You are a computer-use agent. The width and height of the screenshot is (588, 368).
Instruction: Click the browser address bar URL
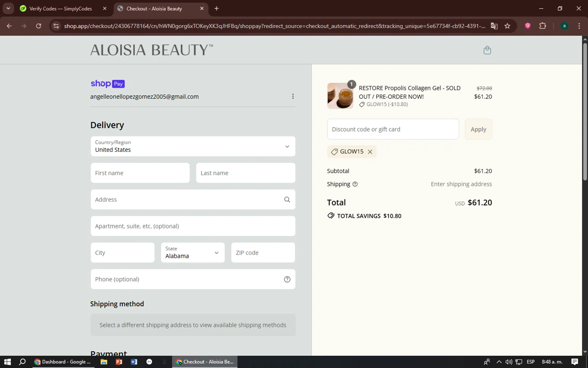coord(274,26)
